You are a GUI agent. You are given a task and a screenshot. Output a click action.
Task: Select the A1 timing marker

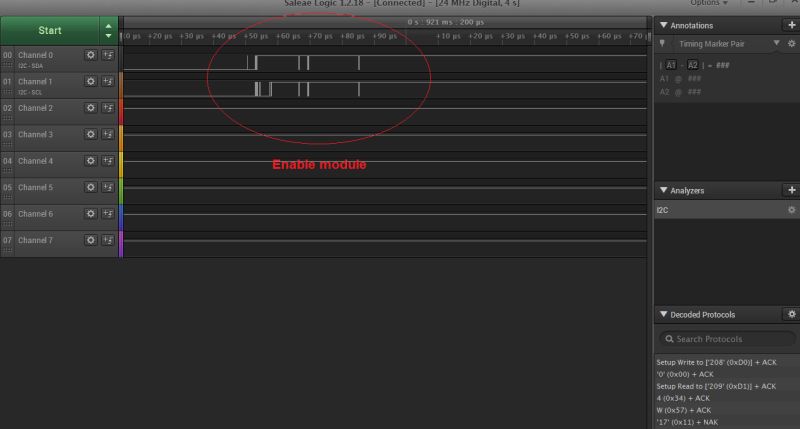(x=670, y=65)
